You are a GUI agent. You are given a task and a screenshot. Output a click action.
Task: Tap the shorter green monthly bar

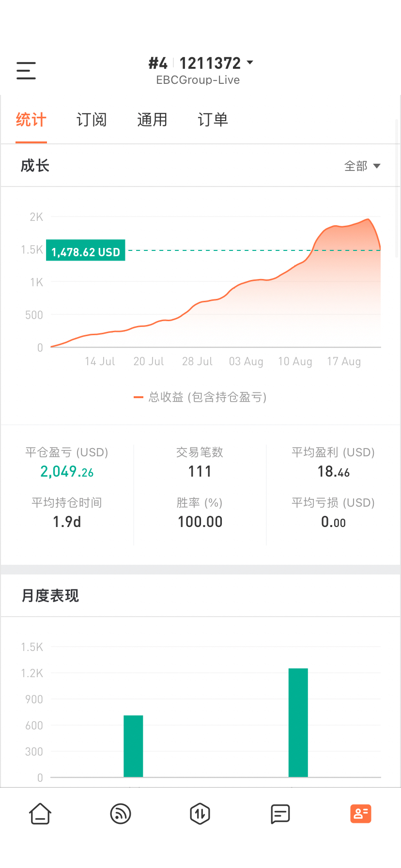pos(133,746)
